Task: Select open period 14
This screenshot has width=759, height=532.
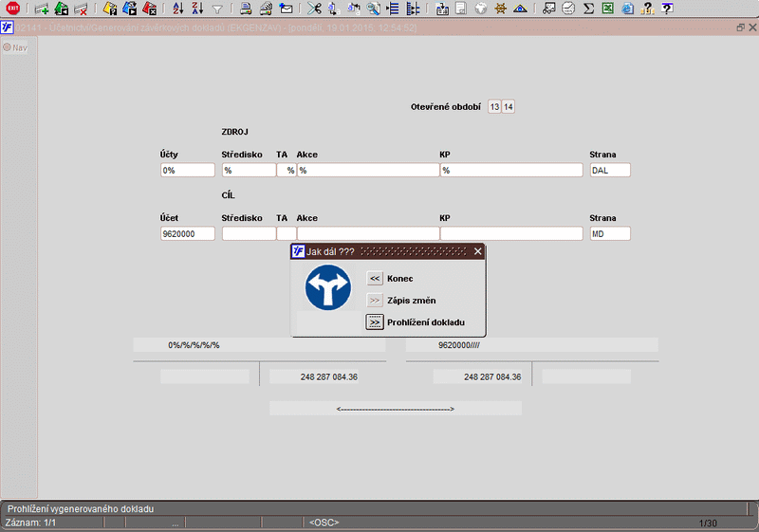Action: (x=509, y=107)
